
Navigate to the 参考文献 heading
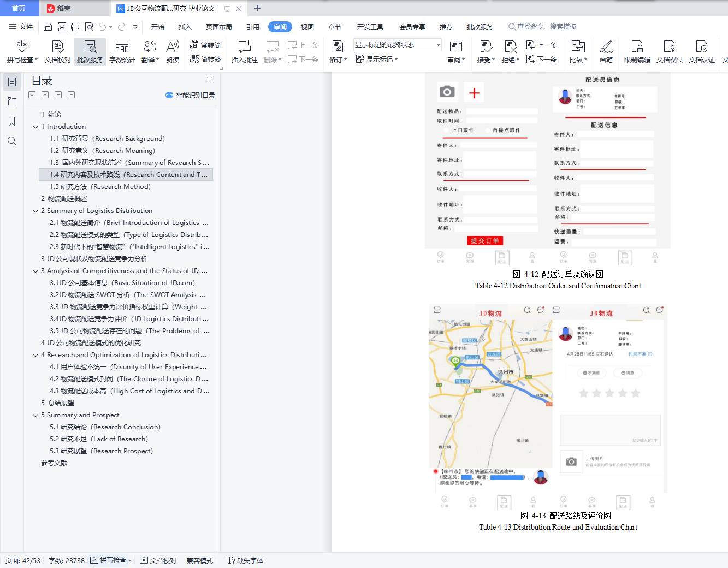click(x=54, y=463)
